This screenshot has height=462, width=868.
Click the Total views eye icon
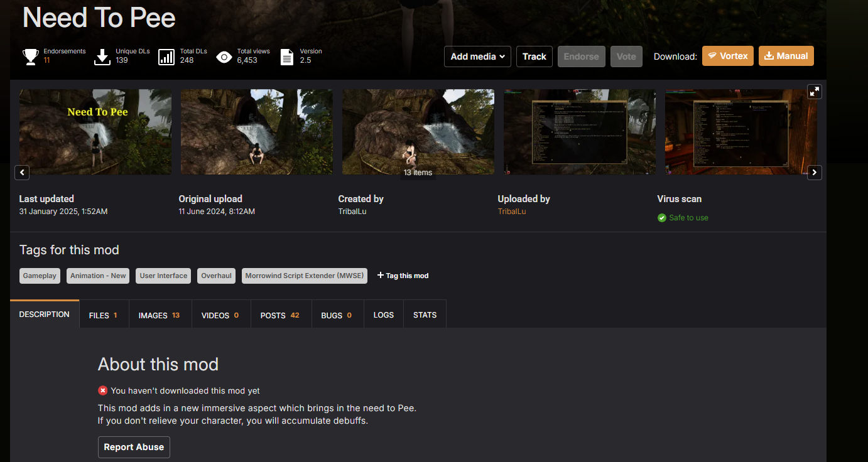224,57
